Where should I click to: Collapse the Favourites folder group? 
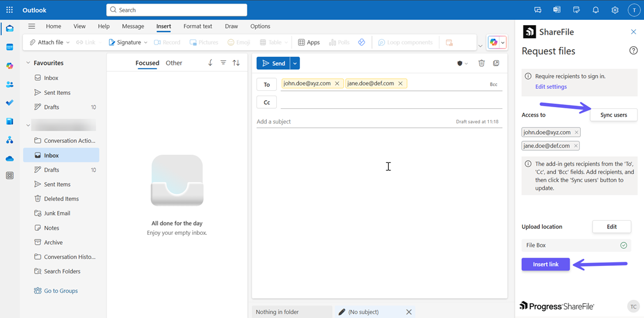pos(28,63)
